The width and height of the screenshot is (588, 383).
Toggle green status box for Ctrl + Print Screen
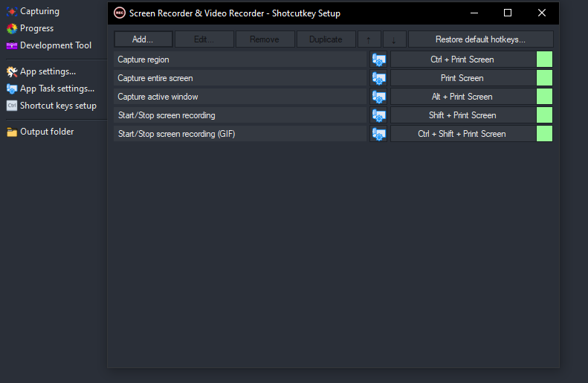[x=544, y=59]
